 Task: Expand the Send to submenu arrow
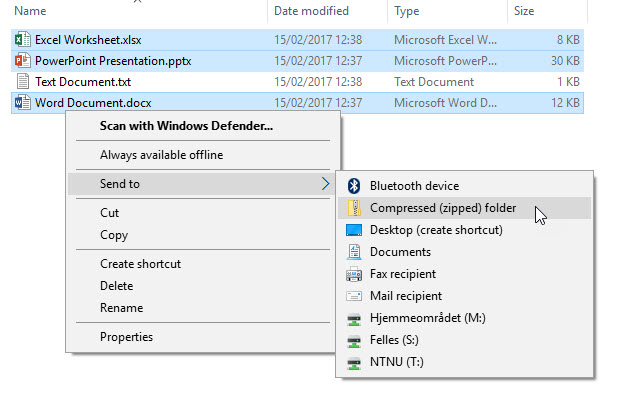pos(325,184)
